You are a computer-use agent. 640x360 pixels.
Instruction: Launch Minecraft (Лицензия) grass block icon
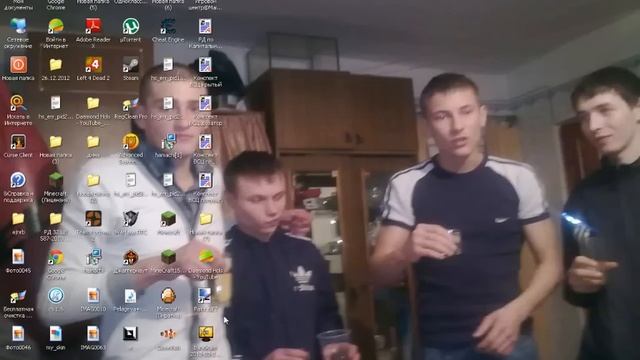pyautogui.click(x=56, y=180)
